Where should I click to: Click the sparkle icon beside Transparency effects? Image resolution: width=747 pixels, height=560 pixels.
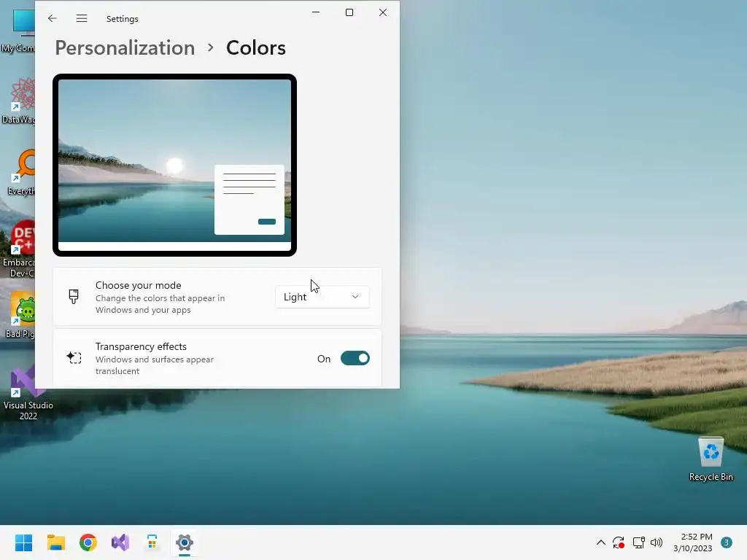click(74, 357)
